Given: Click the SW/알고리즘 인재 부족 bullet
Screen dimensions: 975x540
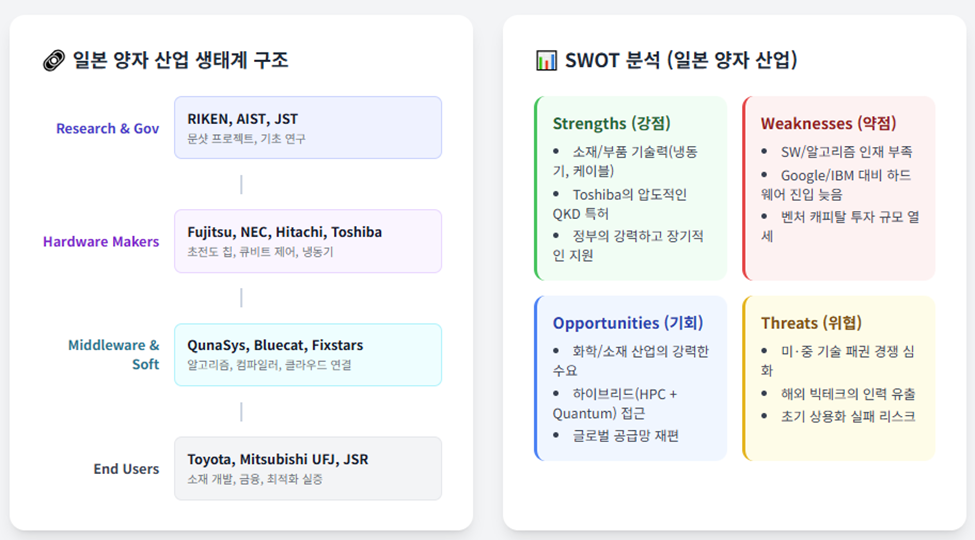Looking at the screenshot, I should click(846, 152).
